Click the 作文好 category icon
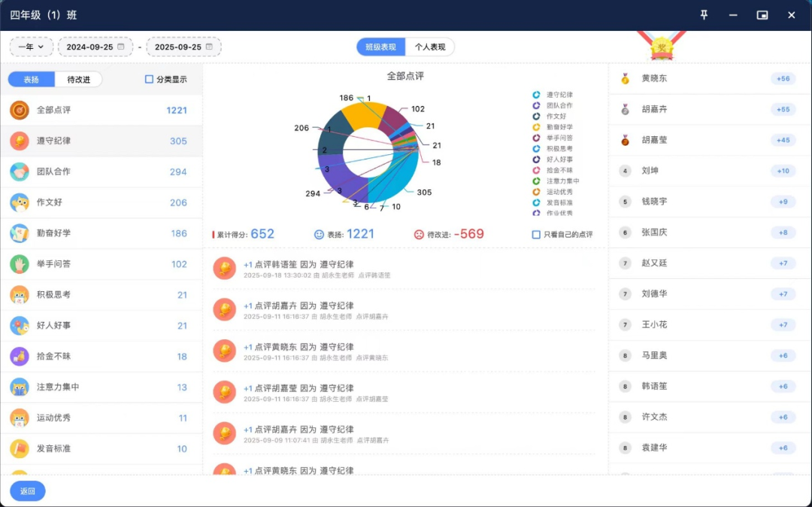 (20, 202)
